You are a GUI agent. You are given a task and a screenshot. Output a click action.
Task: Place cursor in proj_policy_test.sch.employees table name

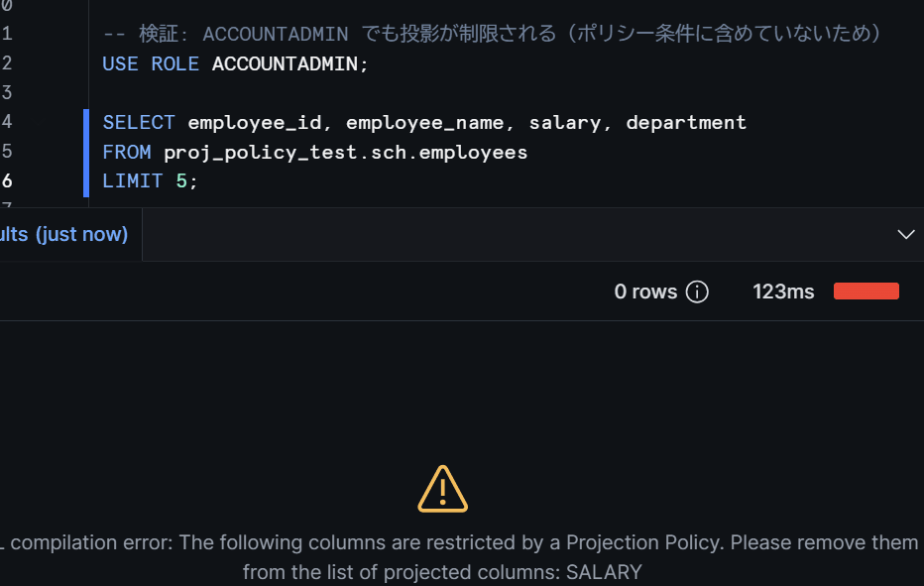345,152
